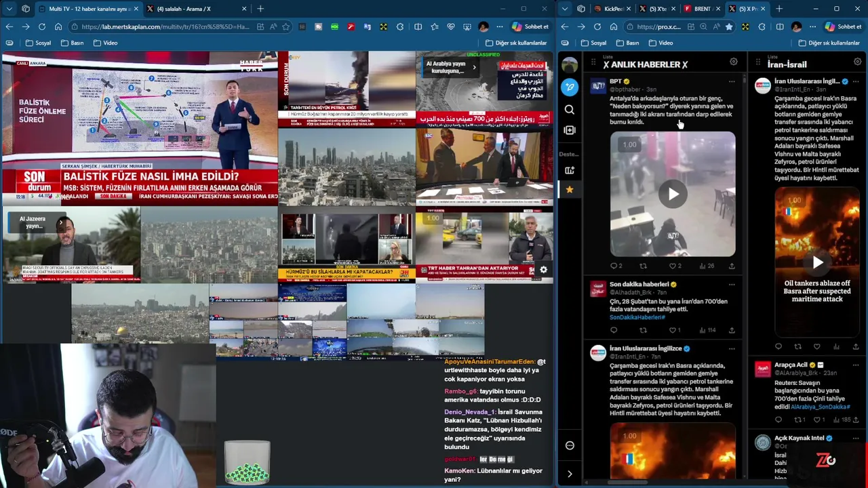This screenshot has height=488, width=868.
Task: Play the BPT restaurant fight video
Action: click(673, 195)
